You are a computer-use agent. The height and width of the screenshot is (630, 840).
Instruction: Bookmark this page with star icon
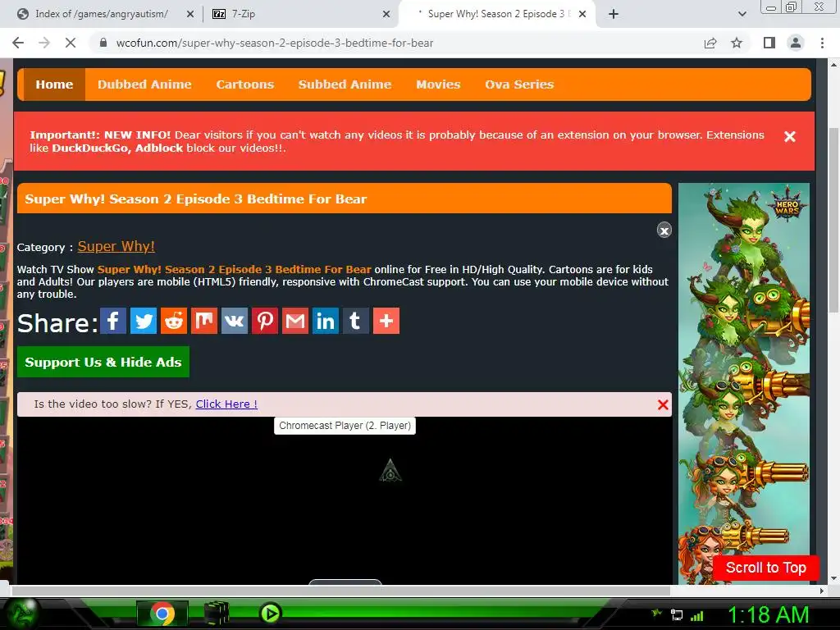pos(737,43)
